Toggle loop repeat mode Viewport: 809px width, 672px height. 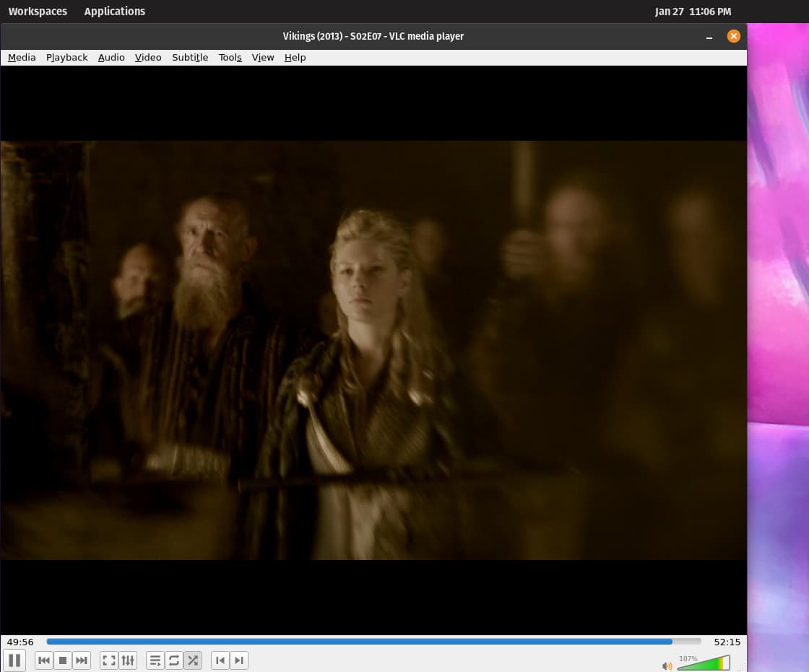pyautogui.click(x=174, y=660)
